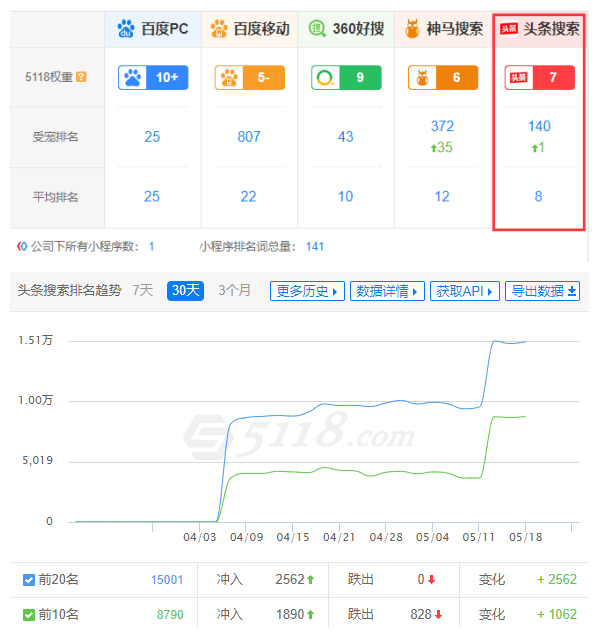This screenshot has width=599, height=637.
Task: Click the 04/09 date label on chart axis
Action: point(247,537)
